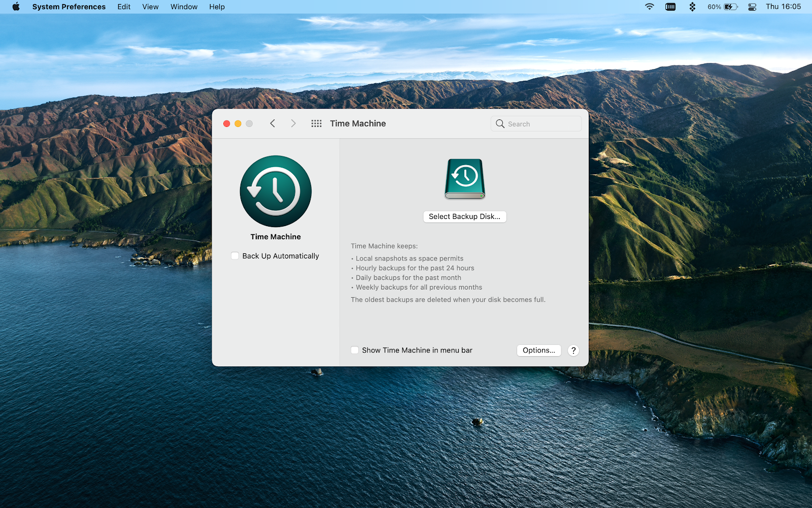812x508 pixels.
Task: Click 'Local snapshots as space permits' line
Action: pyautogui.click(x=410, y=259)
